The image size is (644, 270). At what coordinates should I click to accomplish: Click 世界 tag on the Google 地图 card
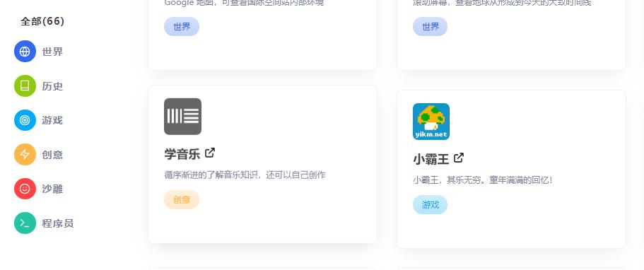(182, 27)
